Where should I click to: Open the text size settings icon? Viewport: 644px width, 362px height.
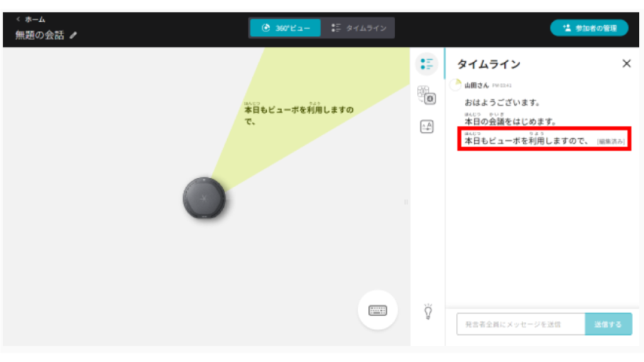(427, 127)
